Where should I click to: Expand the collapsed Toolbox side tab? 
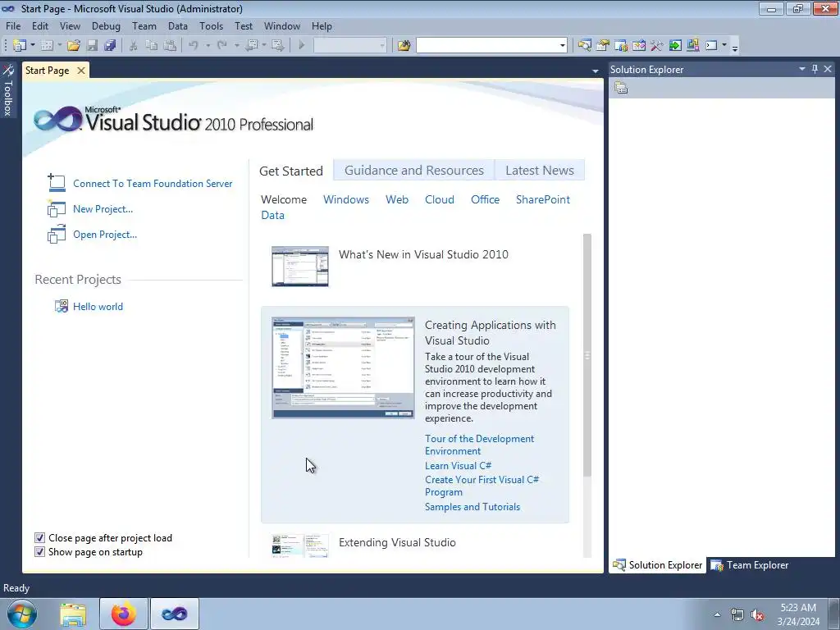click(7, 90)
